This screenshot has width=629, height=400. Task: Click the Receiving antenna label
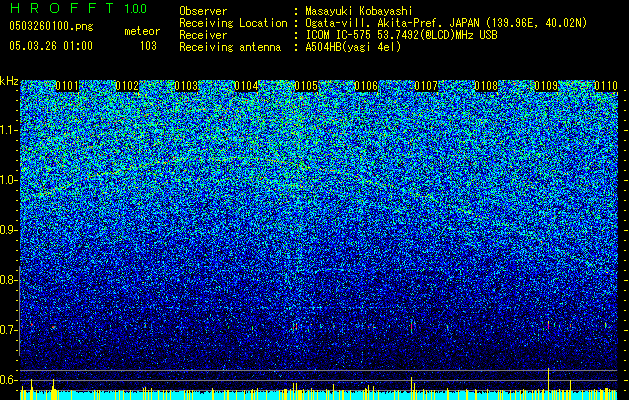(230, 47)
